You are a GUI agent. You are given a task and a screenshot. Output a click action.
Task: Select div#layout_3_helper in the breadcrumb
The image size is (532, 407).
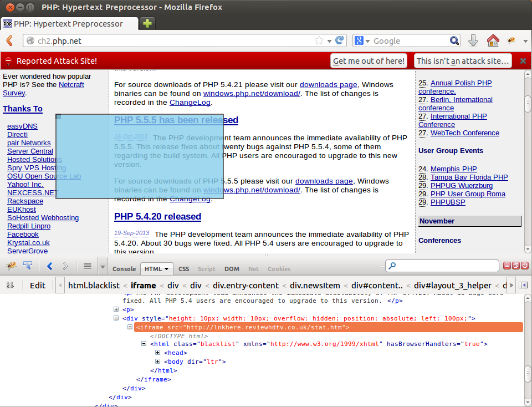click(x=453, y=286)
